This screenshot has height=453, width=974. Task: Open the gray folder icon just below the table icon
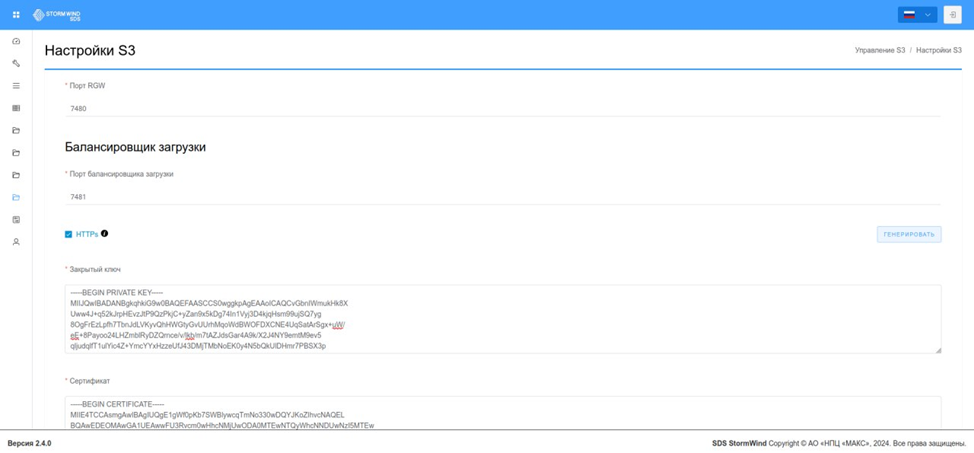click(16, 130)
